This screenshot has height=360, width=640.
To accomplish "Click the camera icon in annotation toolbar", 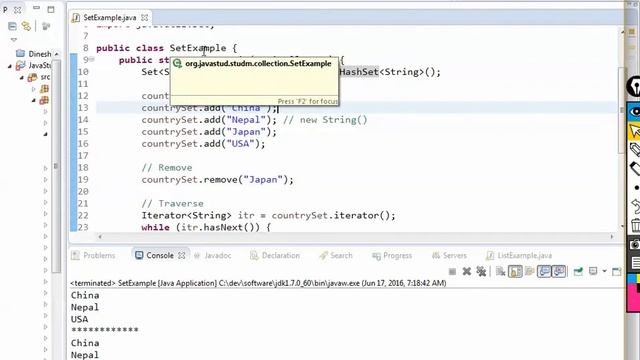I will click(x=635, y=244).
